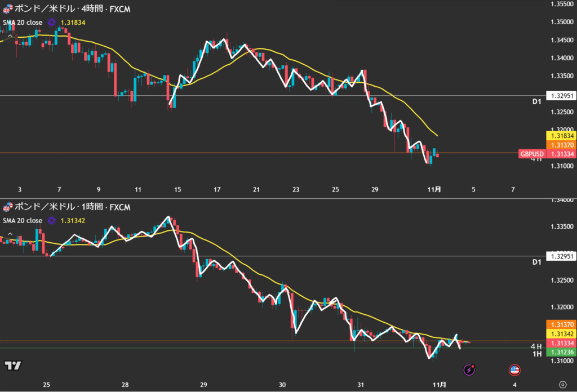
Task: Click the purple lightning news event icon
Action: [x=469, y=369]
